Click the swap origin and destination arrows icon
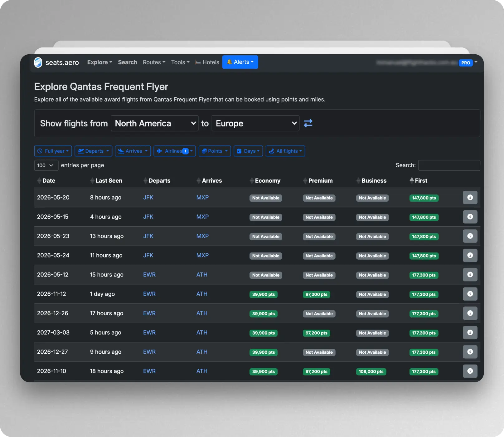The image size is (504, 437). click(308, 123)
